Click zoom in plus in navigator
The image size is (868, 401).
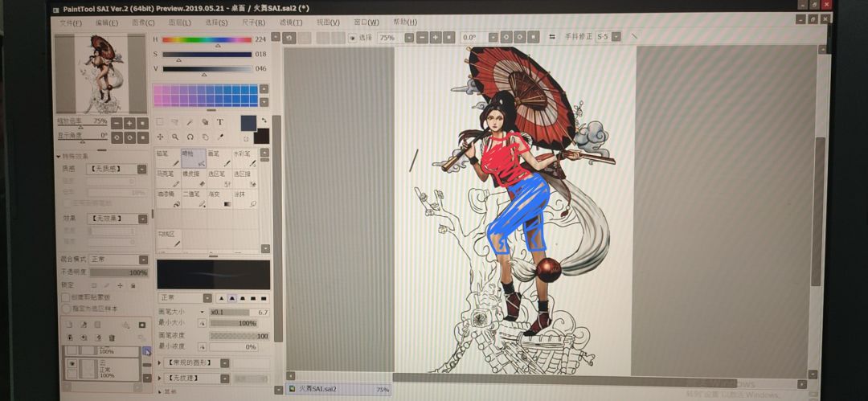[x=129, y=123]
